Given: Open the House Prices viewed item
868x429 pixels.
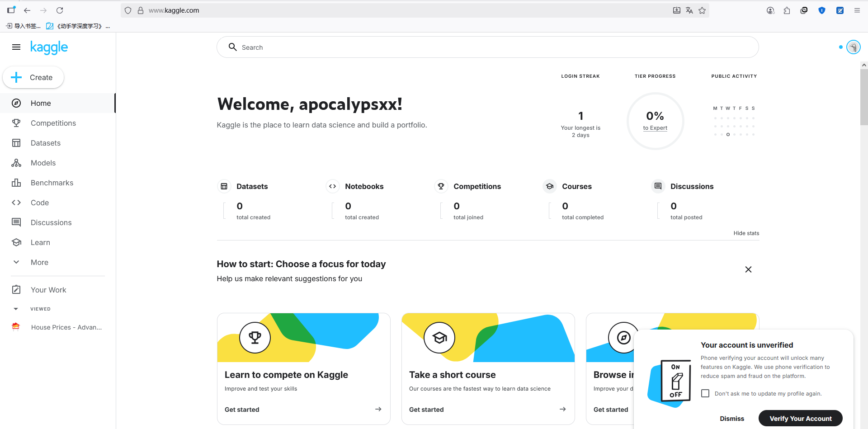Looking at the screenshot, I should click(x=58, y=327).
